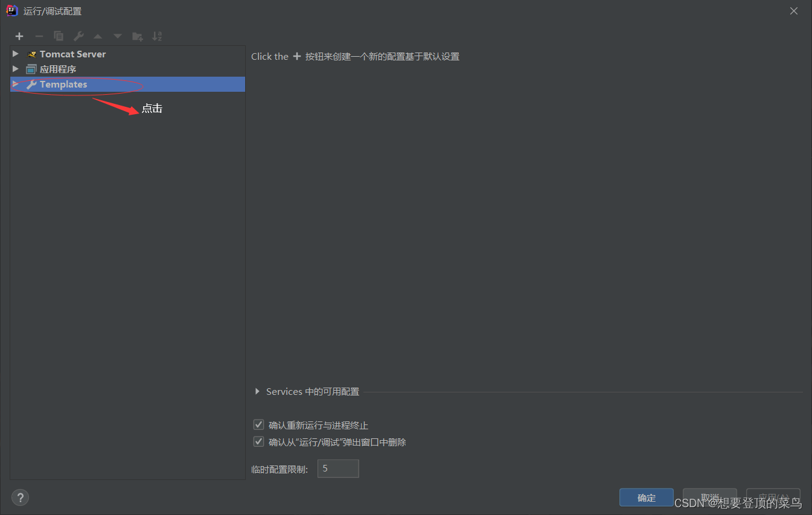Expand the 应用程序 tree node
Screen dimensions: 812x515
(x=16, y=69)
